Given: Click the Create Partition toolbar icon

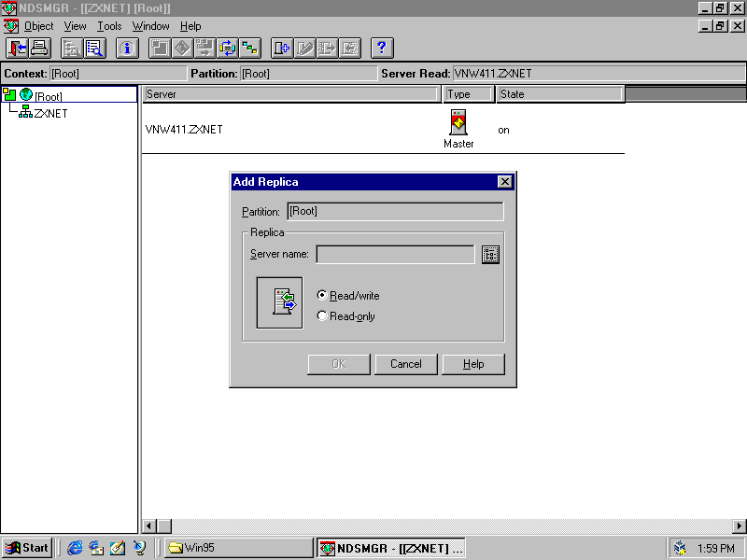Looking at the screenshot, I should (160, 49).
